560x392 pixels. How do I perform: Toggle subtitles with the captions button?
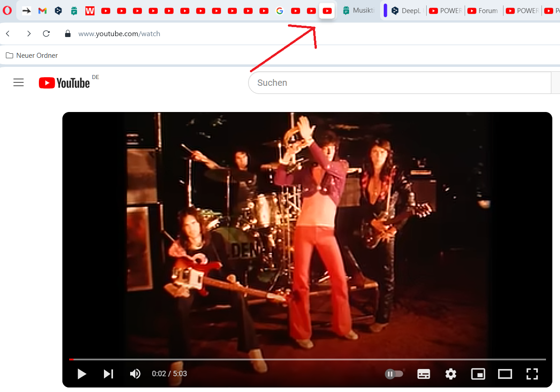(x=424, y=374)
